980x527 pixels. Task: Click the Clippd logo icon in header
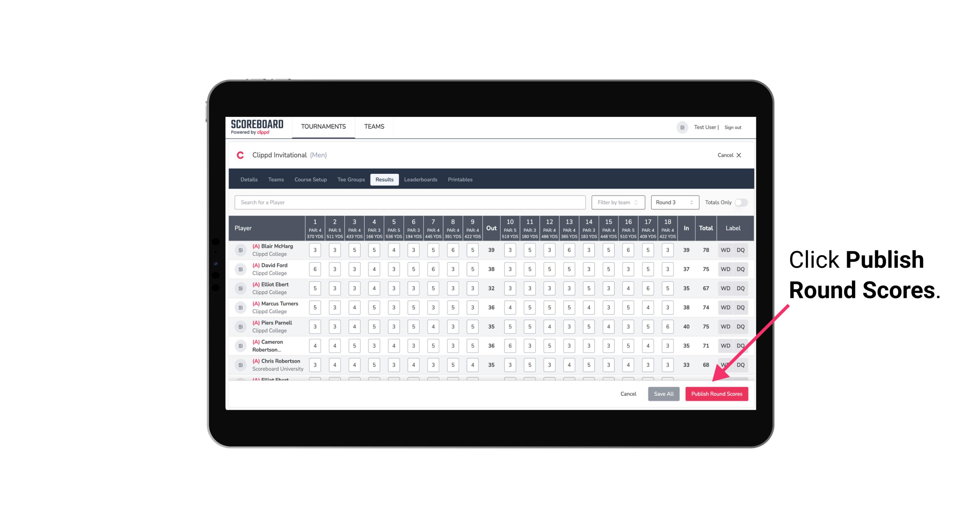point(241,155)
